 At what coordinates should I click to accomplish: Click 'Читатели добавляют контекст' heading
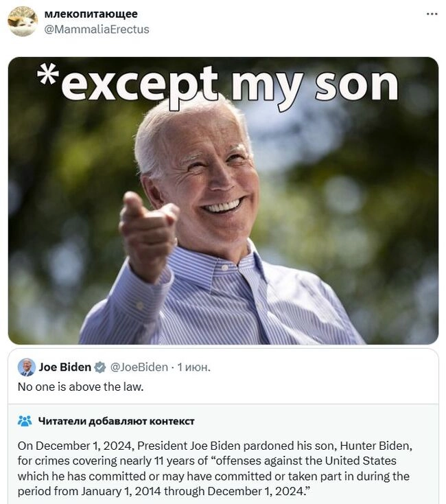click(116, 421)
